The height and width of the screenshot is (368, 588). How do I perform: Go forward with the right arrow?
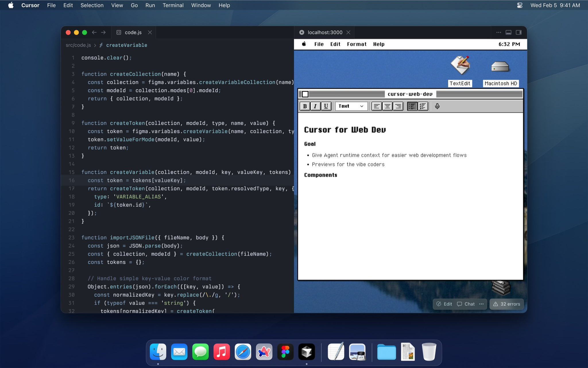103,32
